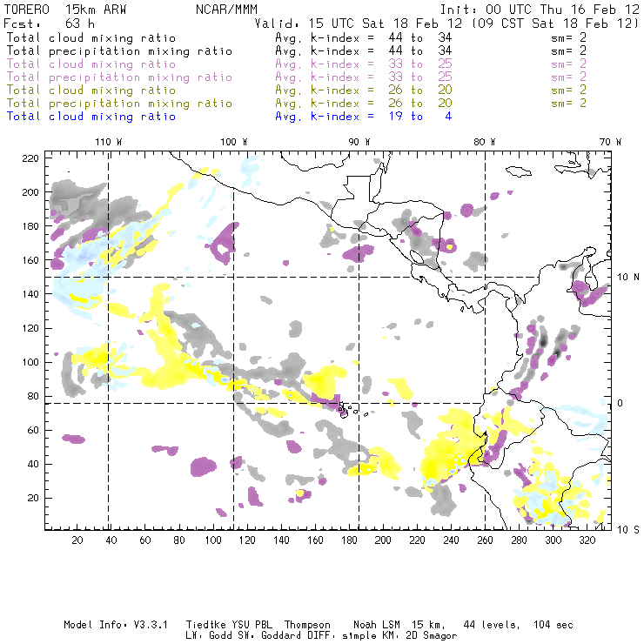Click the '140' label on the vertical axis
The height and width of the screenshot is (644, 644).
coord(30,294)
